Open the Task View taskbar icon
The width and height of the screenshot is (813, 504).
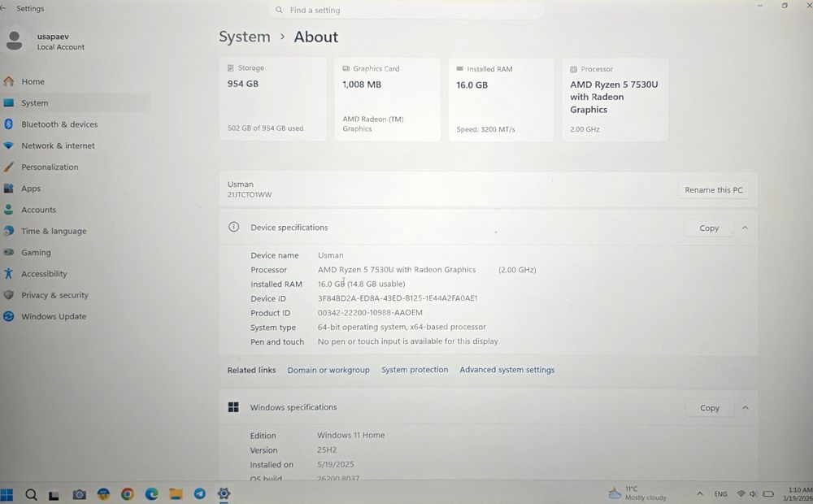(x=54, y=495)
